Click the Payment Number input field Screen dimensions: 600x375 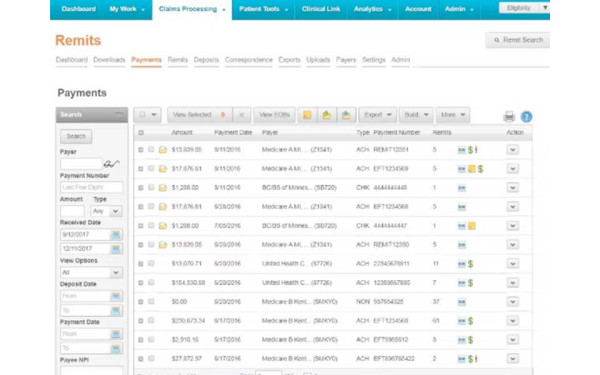pyautogui.click(x=91, y=187)
